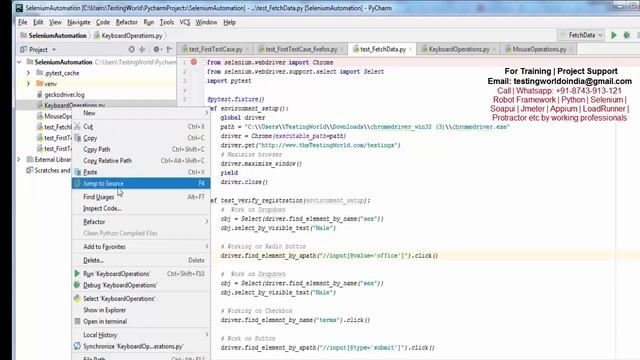The width and height of the screenshot is (640, 360).
Task: Close the test_FetchData.py tab
Action: 410,49
